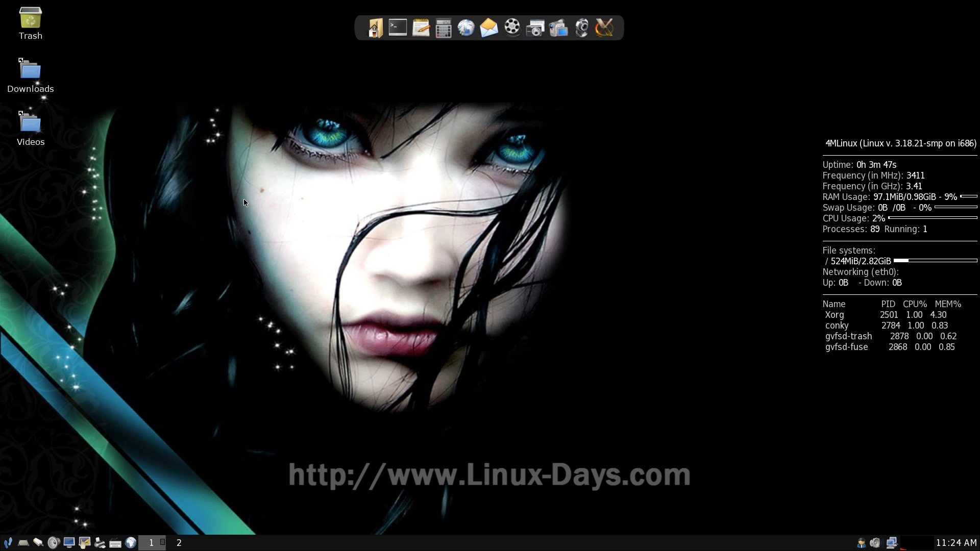Screen dimensions: 980x551
Task: Launch the calculator from the dock
Action: [444, 29]
